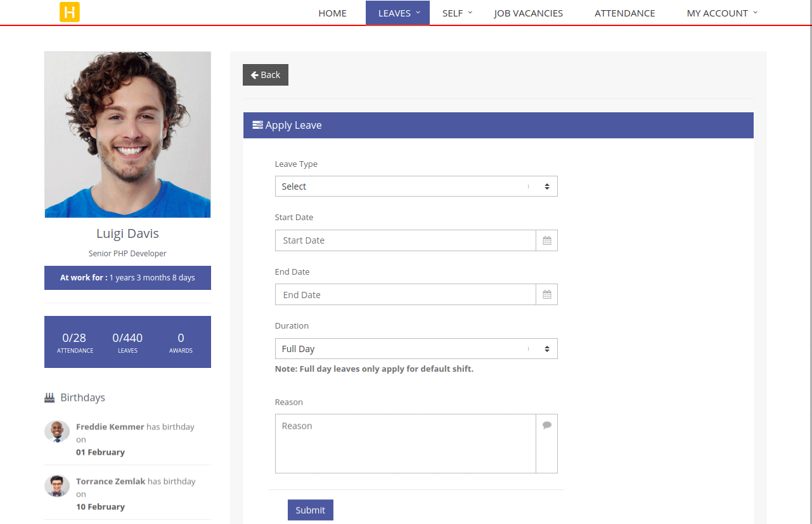This screenshot has width=812, height=524.
Task: Open the Leave Type dropdown
Action: 416,187
